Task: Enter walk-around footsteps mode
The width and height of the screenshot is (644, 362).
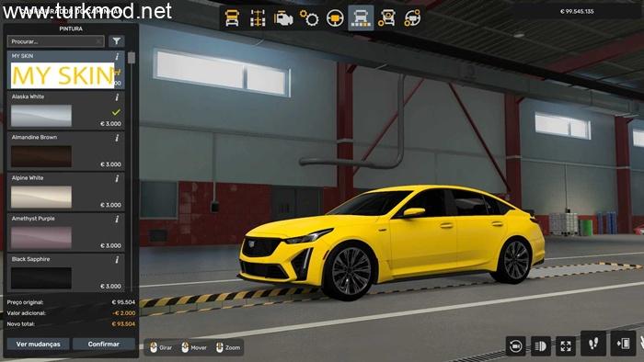Action: (593, 344)
